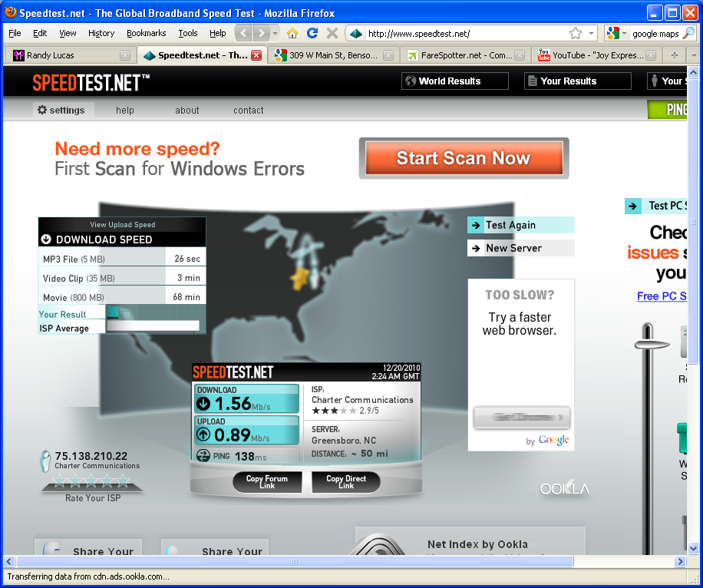Click the Test Again button
This screenshot has width=703, height=588.
(x=520, y=225)
